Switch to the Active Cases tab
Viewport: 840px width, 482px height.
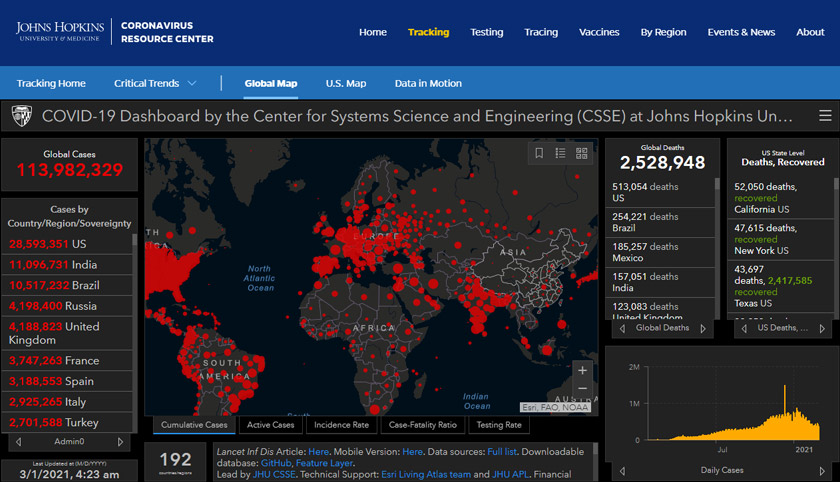(x=270, y=425)
